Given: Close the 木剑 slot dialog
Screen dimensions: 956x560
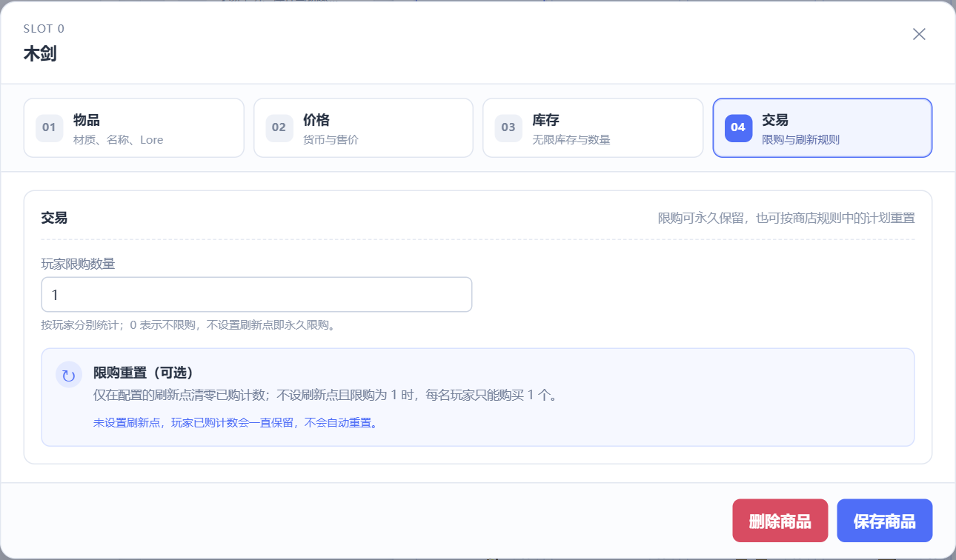Looking at the screenshot, I should (x=919, y=34).
